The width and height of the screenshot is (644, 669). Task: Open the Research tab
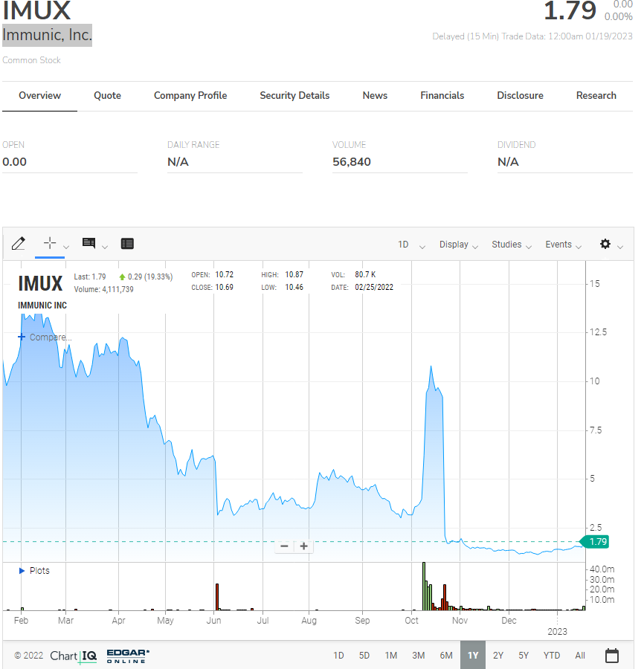tap(596, 96)
